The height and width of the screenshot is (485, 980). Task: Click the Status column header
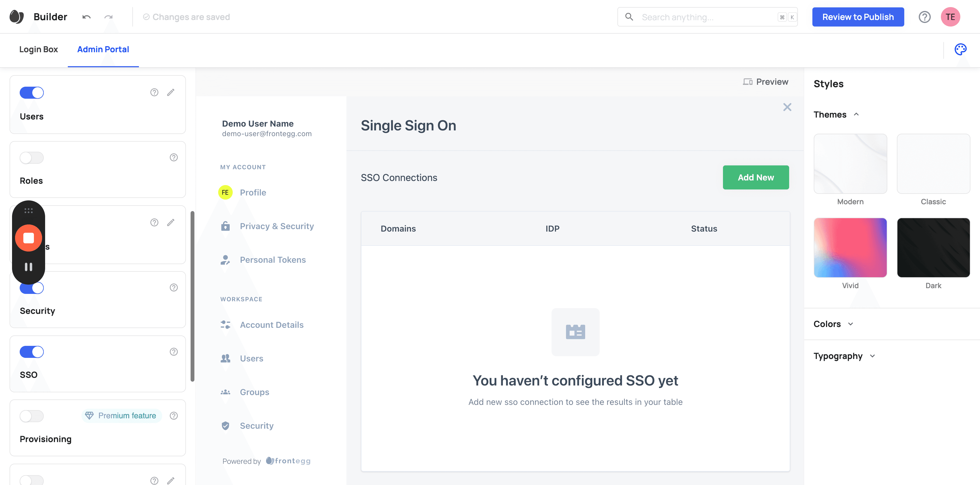point(704,228)
